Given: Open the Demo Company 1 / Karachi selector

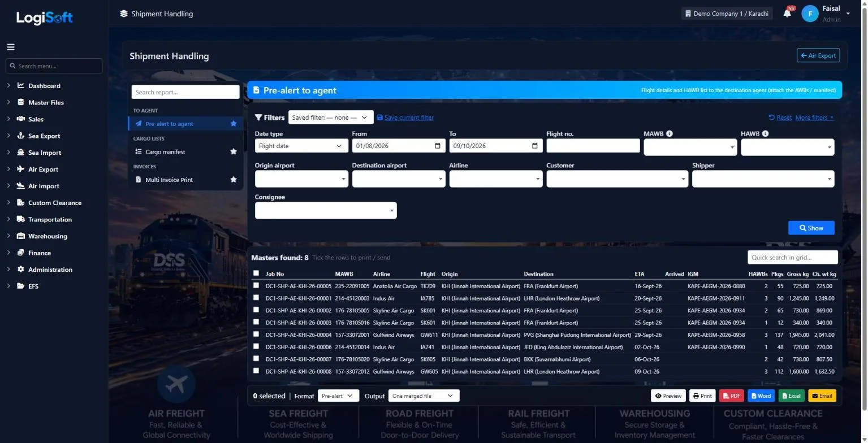Looking at the screenshot, I should click(x=727, y=14).
